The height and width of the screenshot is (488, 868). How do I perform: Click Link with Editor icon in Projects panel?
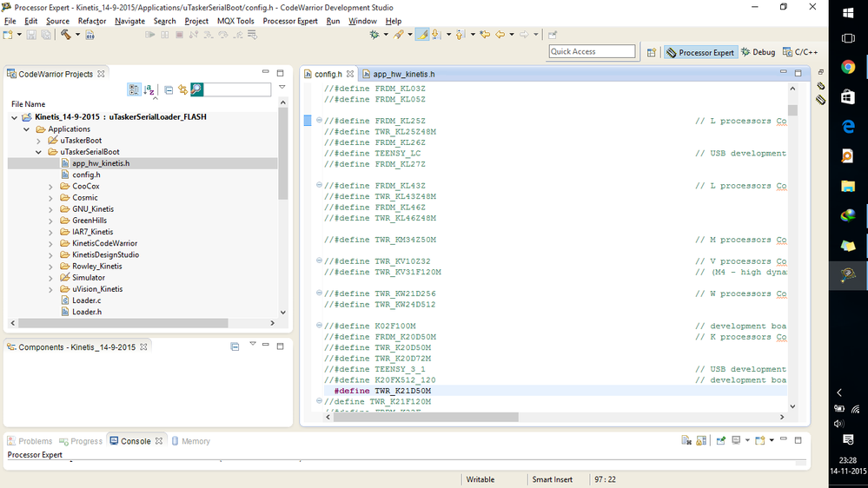click(182, 89)
